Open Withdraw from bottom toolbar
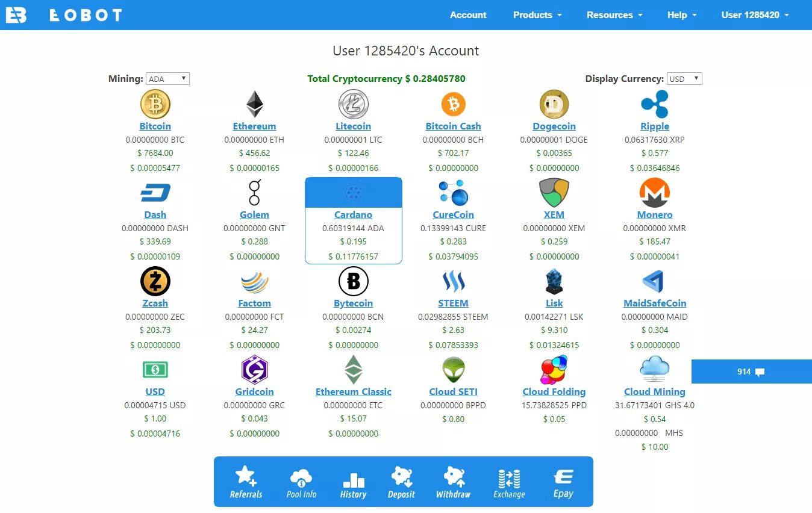The image size is (812, 513). (453, 482)
